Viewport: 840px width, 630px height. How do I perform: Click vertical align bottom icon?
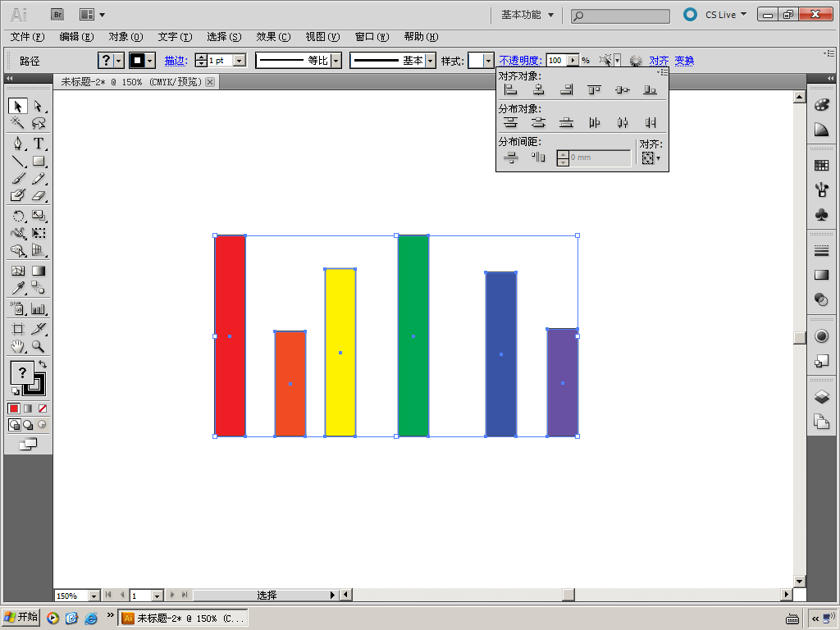650,90
